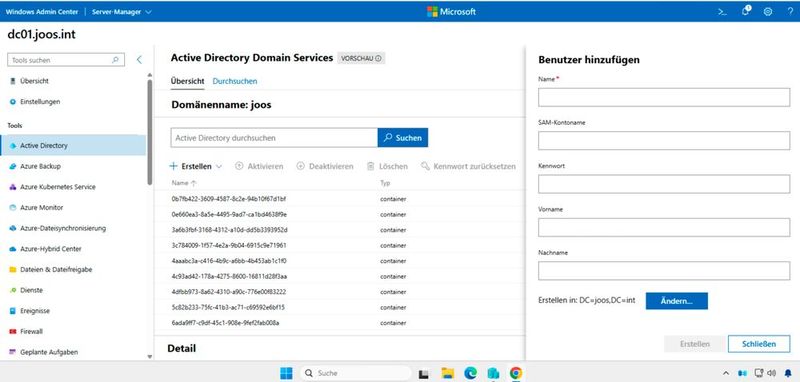Select Active Directory tool
The image size is (800, 382).
(73, 145)
